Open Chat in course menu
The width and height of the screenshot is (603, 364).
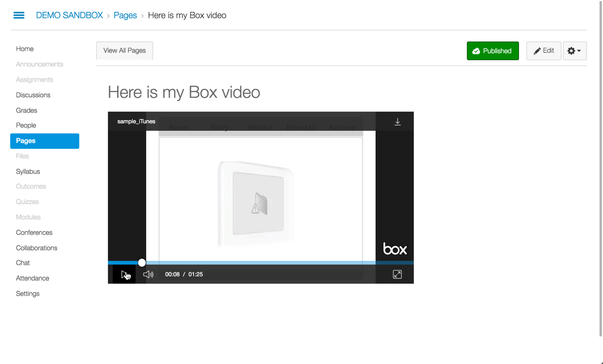click(x=23, y=263)
